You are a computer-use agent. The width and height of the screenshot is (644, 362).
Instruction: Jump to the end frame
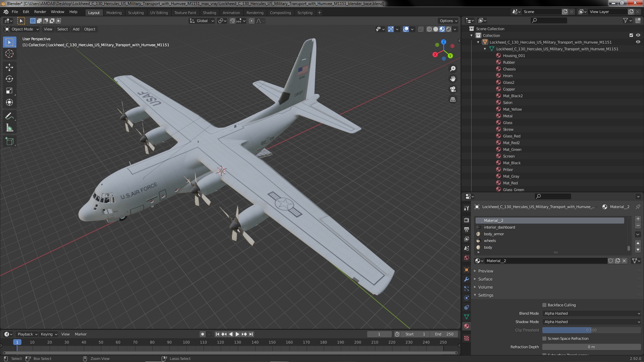[251, 334]
